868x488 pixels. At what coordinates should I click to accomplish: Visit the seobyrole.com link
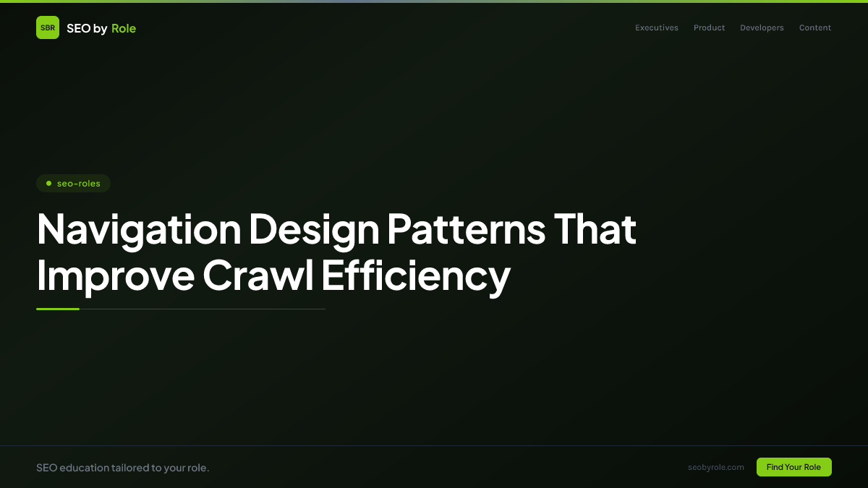[716, 467]
